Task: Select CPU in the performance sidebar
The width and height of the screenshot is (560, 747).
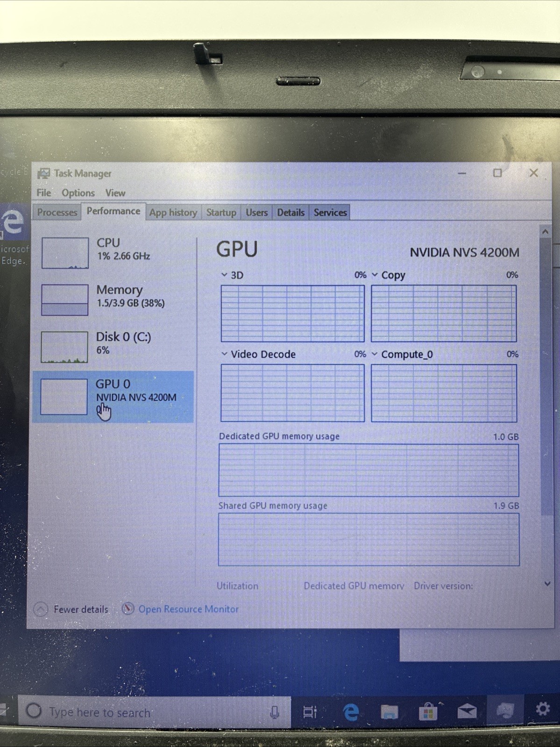Action: coord(113,252)
